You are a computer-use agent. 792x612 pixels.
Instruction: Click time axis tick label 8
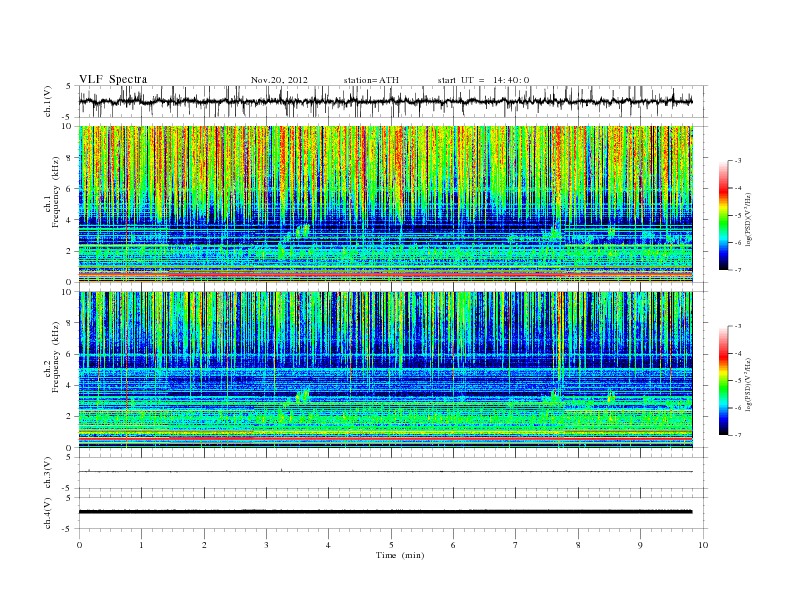pyautogui.click(x=578, y=545)
